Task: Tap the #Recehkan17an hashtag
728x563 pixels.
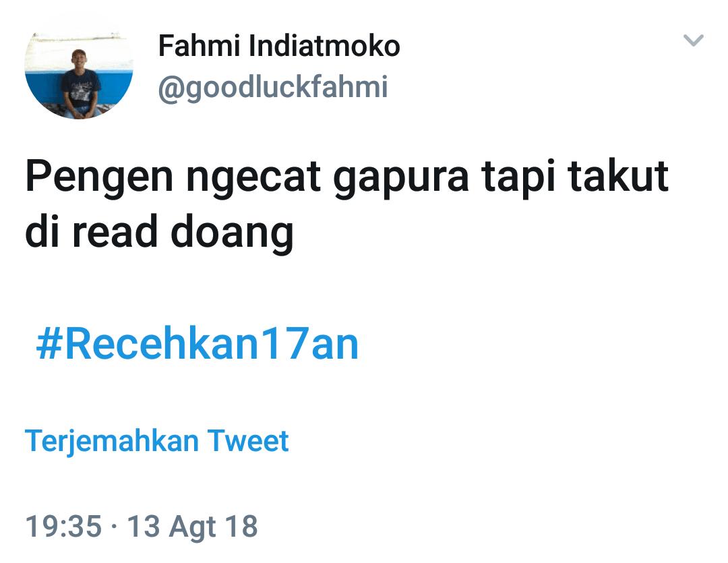Action: click(198, 345)
